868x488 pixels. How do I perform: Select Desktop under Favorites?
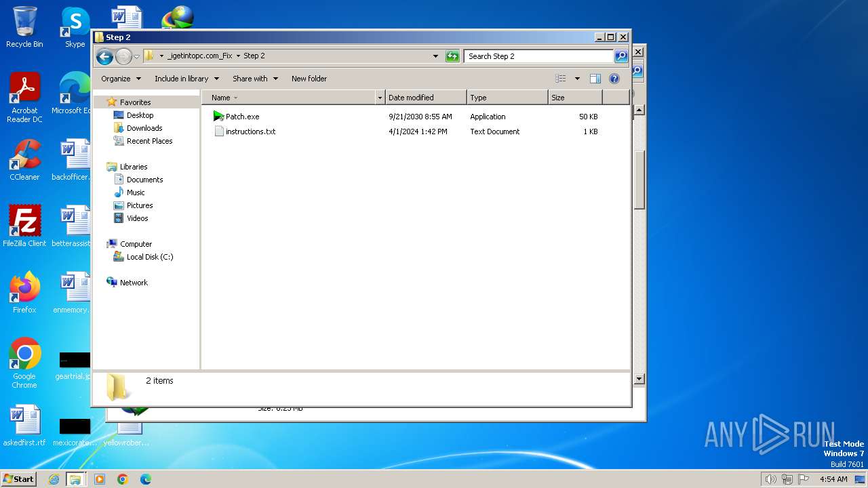(x=140, y=115)
